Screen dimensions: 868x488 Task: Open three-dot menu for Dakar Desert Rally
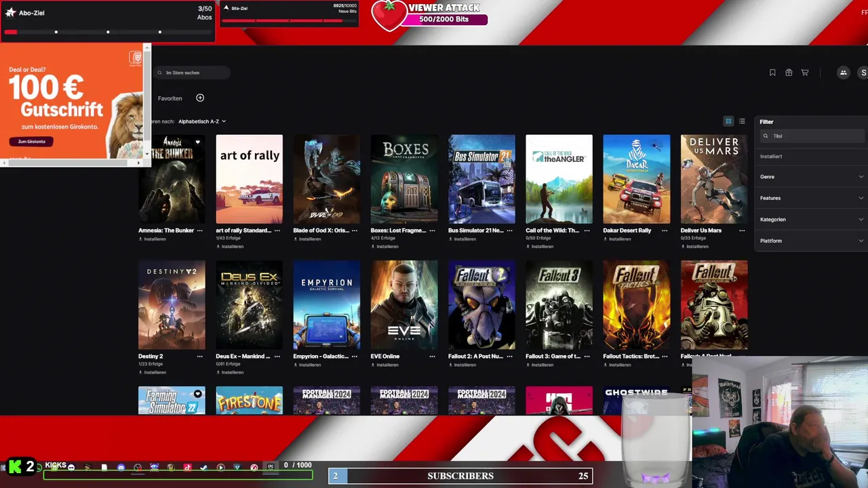point(665,230)
